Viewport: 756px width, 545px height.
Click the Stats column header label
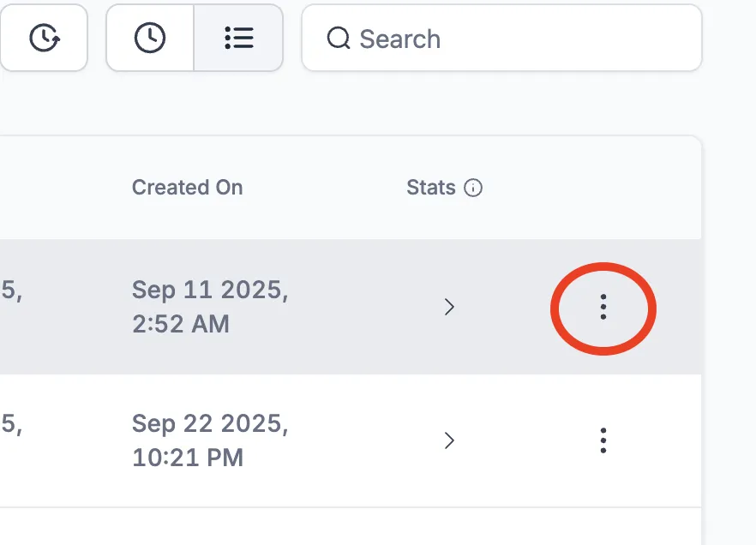[430, 188]
